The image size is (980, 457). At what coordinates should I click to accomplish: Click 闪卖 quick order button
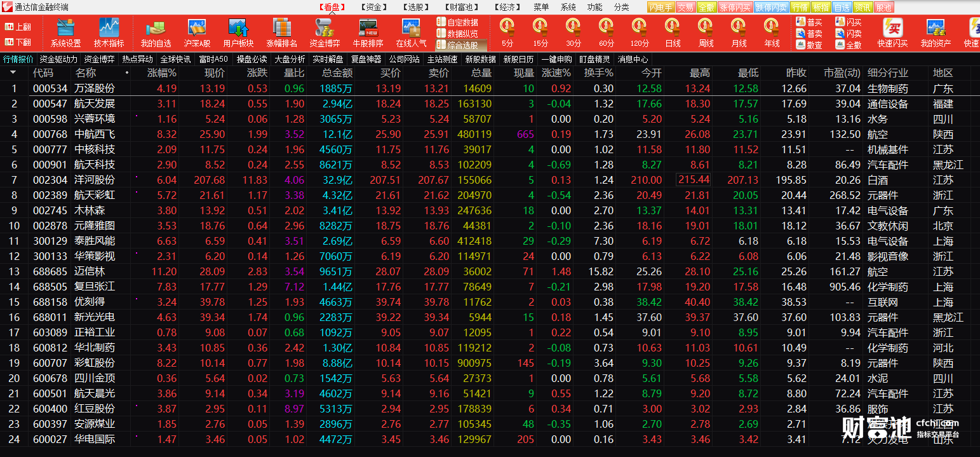coord(849,34)
